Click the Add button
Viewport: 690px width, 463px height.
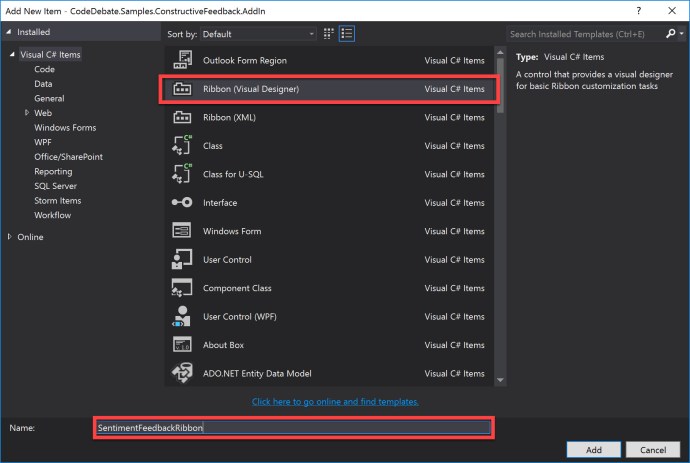594,450
